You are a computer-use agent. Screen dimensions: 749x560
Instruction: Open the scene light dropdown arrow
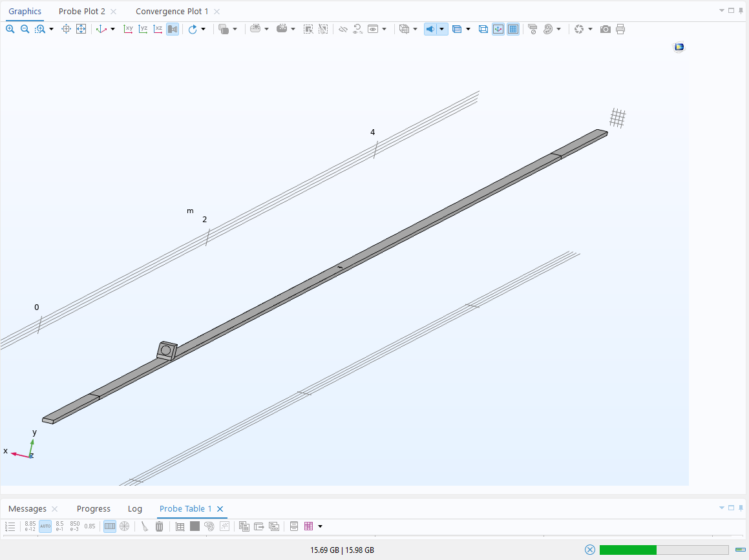pos(442,29)
